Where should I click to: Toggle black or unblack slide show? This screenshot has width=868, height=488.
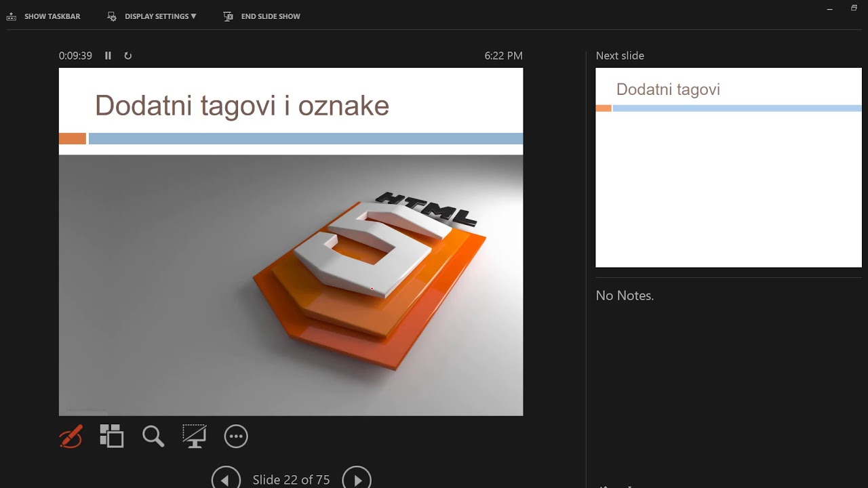coord(195,436)
